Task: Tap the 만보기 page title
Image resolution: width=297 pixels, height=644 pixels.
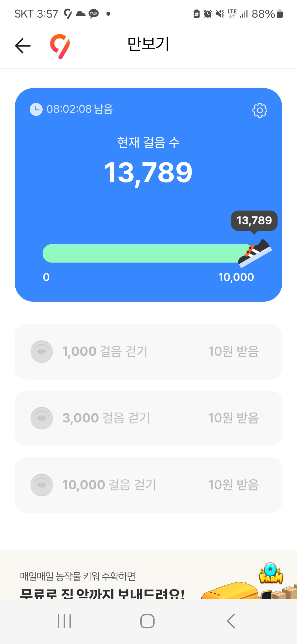Action: (148, 44)
